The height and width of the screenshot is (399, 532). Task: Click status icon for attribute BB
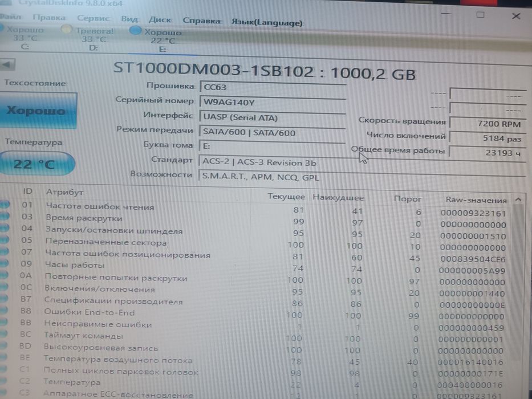tap(3, 322)
